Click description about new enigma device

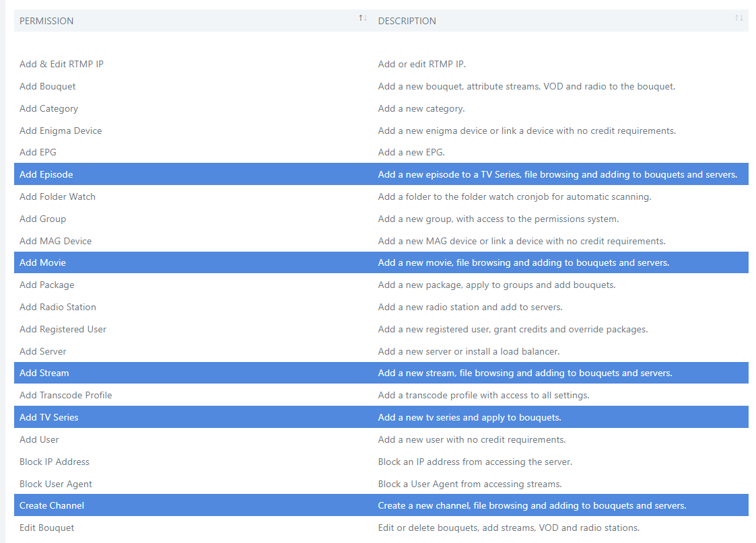(x=527, y=131)
